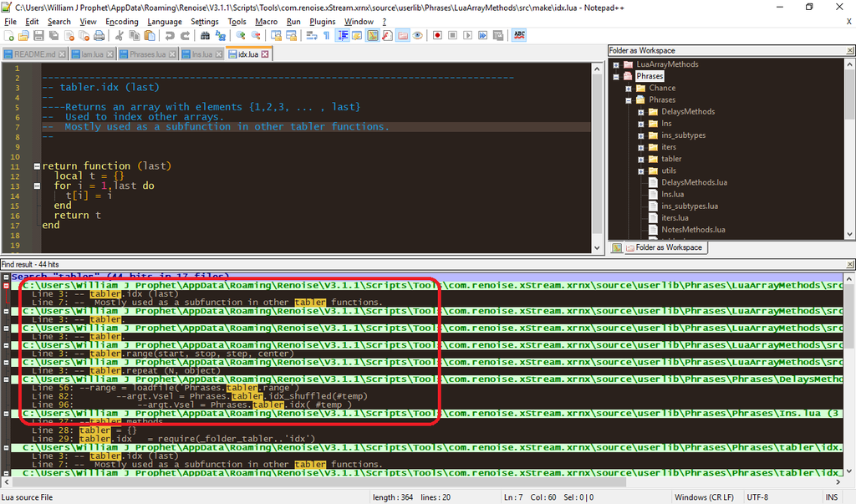The image size is (856, 504).
Task: Toggle synchronized vertical scrolling
Action: coord(276,35)
